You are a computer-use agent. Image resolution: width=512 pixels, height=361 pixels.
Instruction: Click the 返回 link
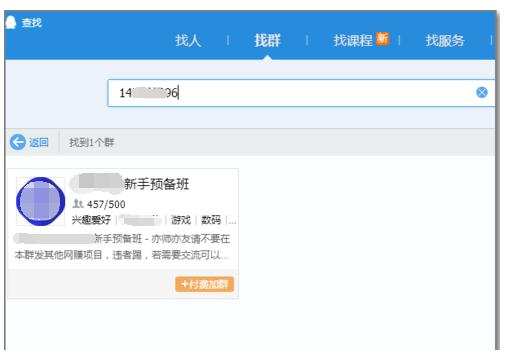point(39,143)
